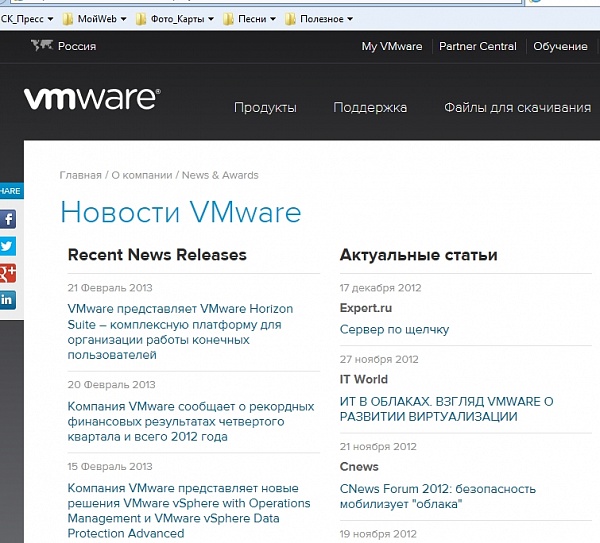Open the Partner Central link
The height and width of the screenshot is (543, 600).
(478, 46)
